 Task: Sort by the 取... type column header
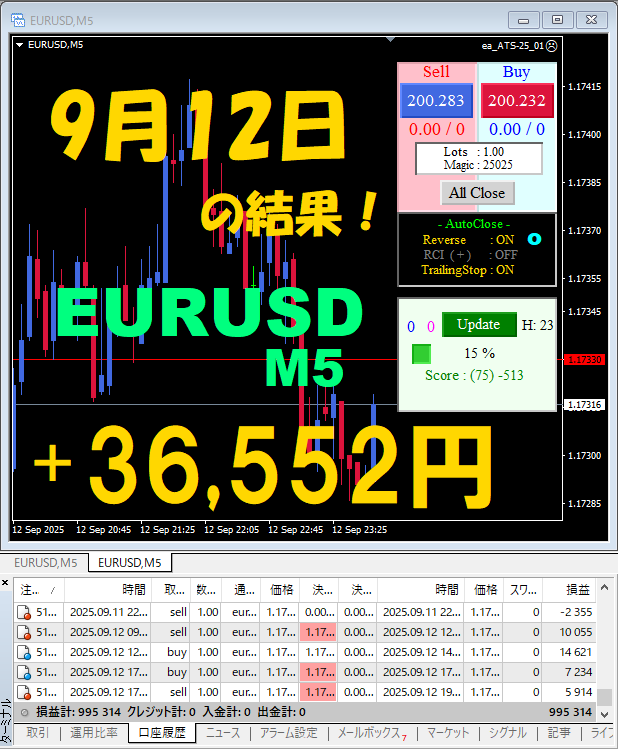coord(171,590)
